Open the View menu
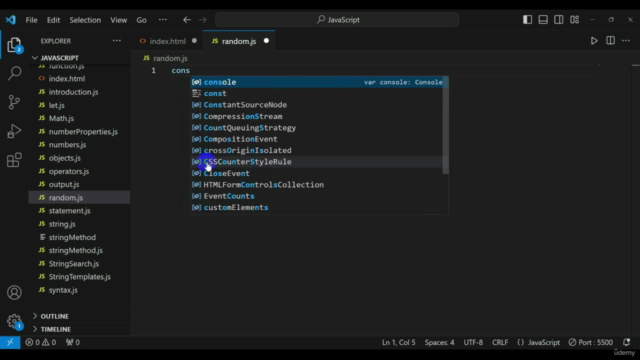640x360 pixels. [x=118, y=20]
